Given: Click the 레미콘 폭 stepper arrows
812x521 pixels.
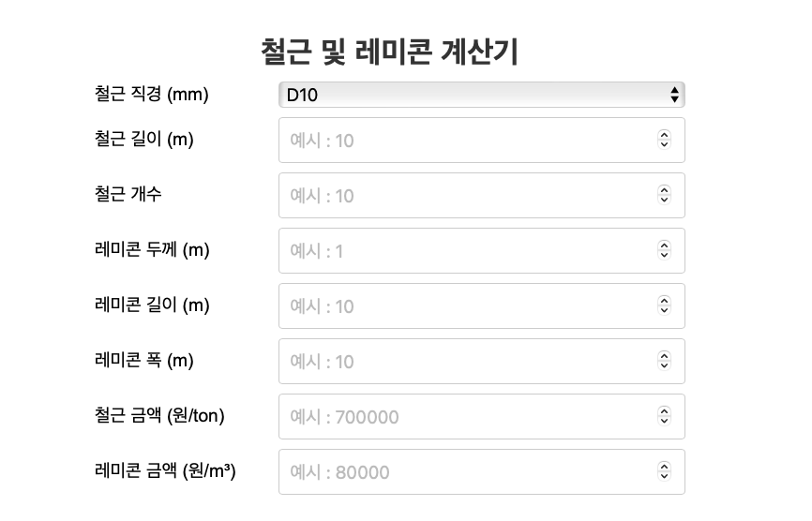Looking at the screenshot, I should (664, 362).
